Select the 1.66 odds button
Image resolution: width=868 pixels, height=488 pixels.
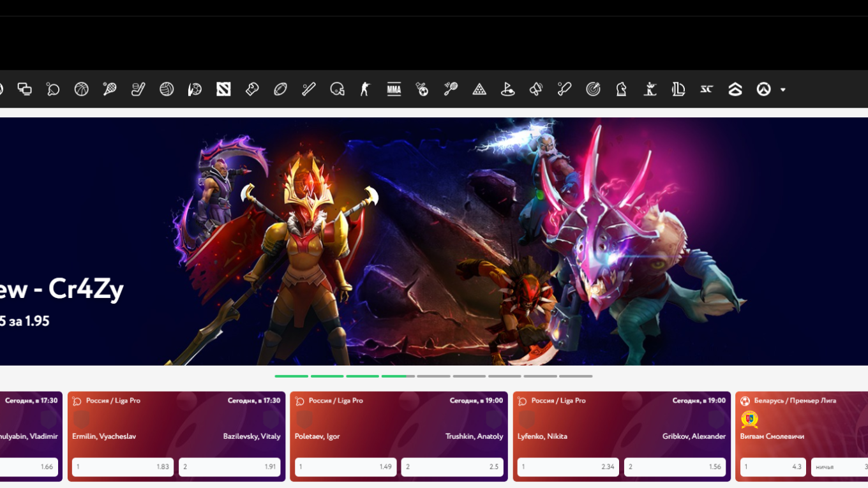click(x=29, y=467)
